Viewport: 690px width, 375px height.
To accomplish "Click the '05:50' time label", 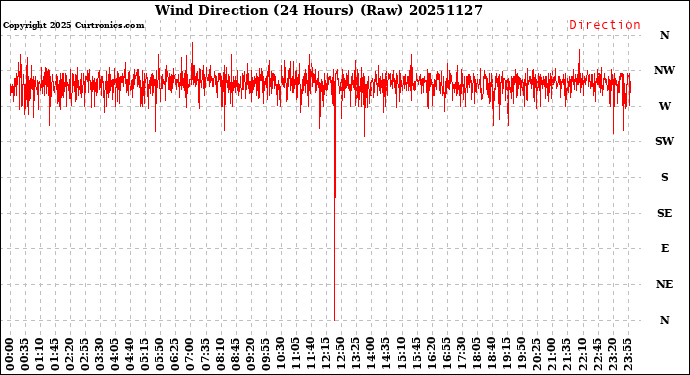I will pos(160,355).
